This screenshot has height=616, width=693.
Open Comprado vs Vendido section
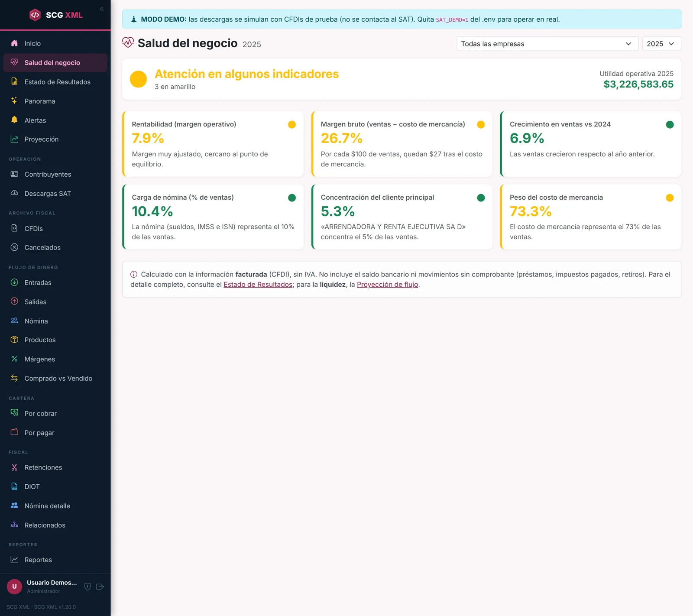tap(55, 378)
